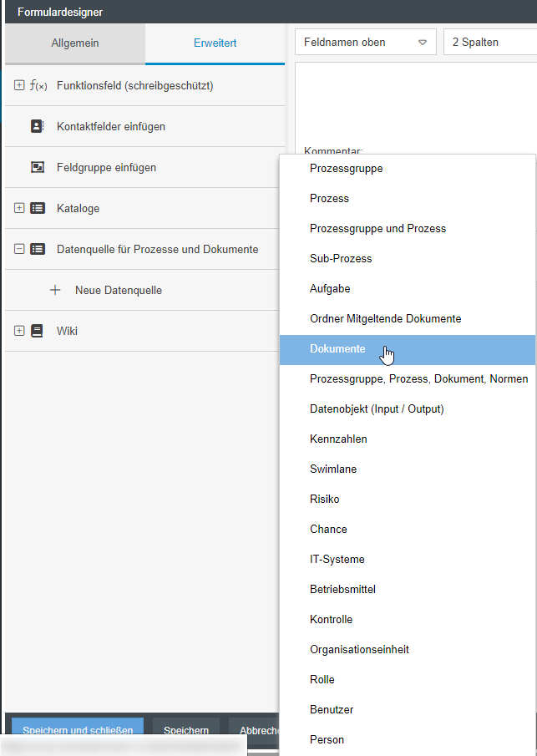537x756 pixels.
Task: Click the plus icon beside Neue Datenquelle
Action: 55,290
